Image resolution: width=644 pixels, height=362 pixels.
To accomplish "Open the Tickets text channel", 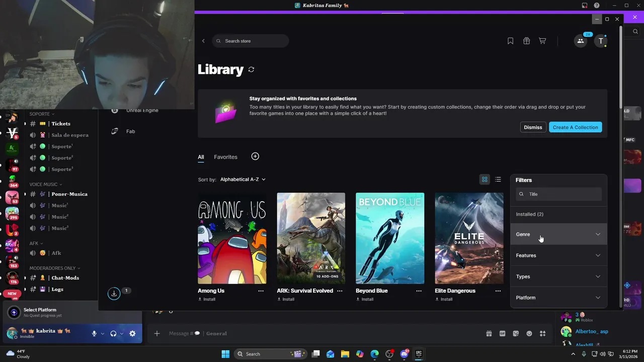I will pos(60,124).
